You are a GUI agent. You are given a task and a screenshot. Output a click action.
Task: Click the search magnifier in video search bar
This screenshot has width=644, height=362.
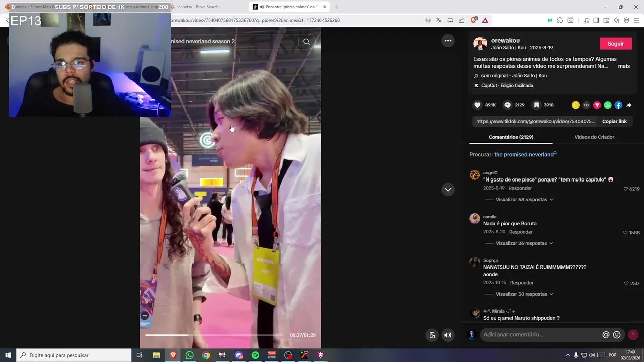[306, 42]
